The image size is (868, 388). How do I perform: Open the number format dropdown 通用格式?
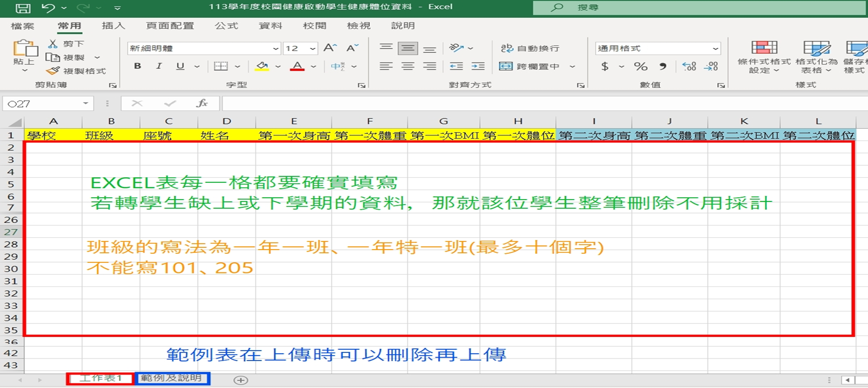click(715, 49)
